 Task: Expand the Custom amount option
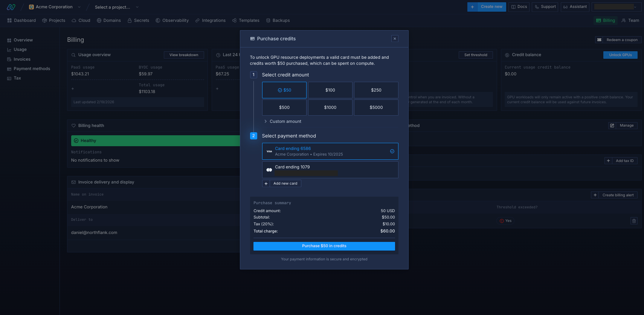(x=282, y=121)
